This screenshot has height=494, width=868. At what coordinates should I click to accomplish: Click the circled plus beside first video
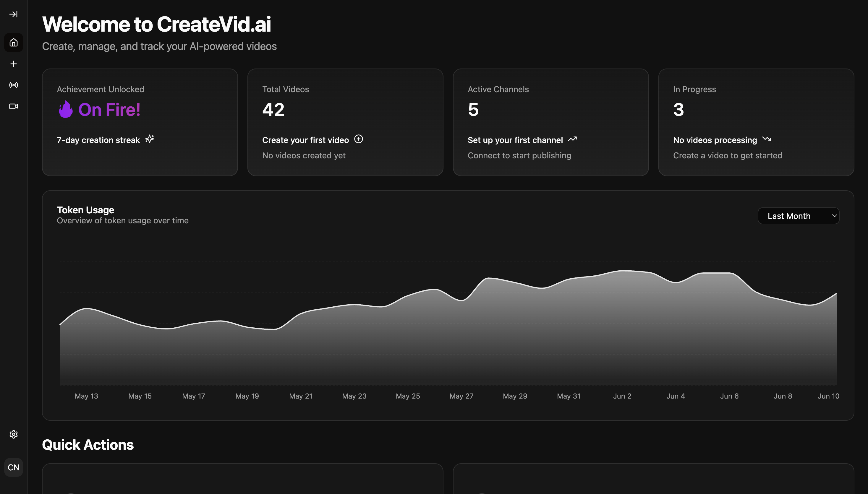click(x=359, y=139)
